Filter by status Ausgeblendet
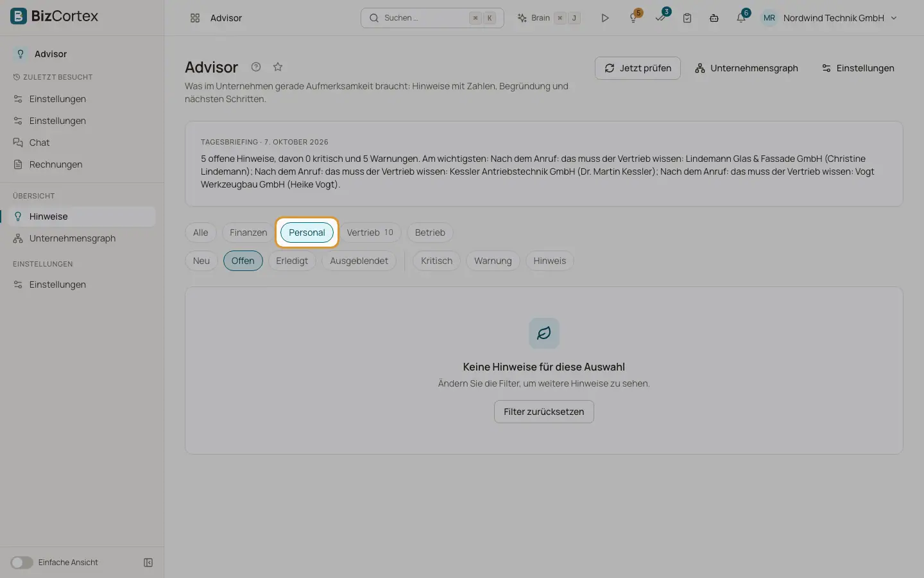924x578 pixels. pyautogui.click(x=359, y=261)
